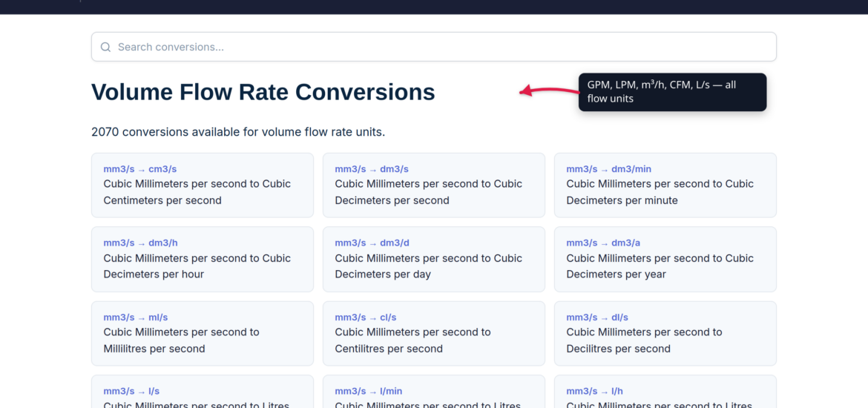Open mm3/s to dm3/d conversion card

tap(434, 260)
